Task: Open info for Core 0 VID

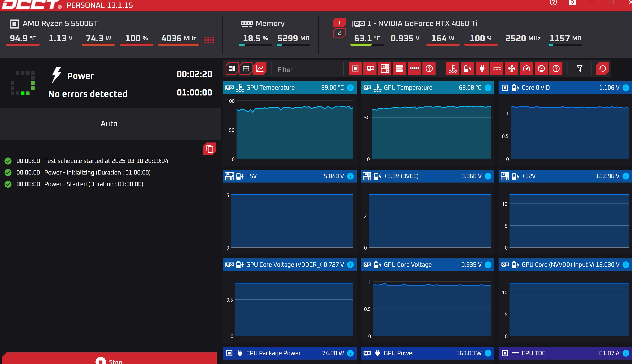Action: click(x=626, y=88)
